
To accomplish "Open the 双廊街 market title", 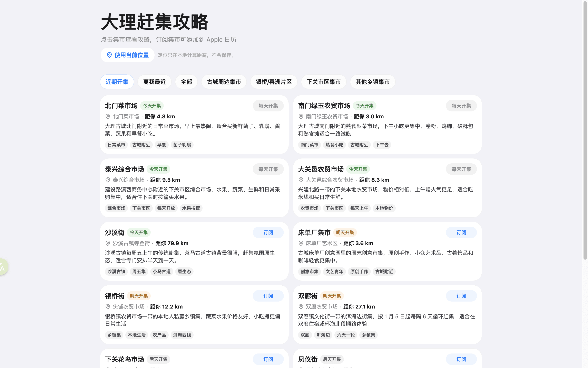I will point(308,296).
